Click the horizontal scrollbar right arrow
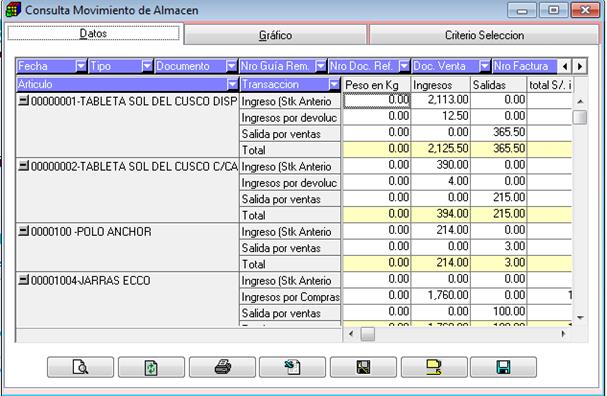 click(563, 334)
